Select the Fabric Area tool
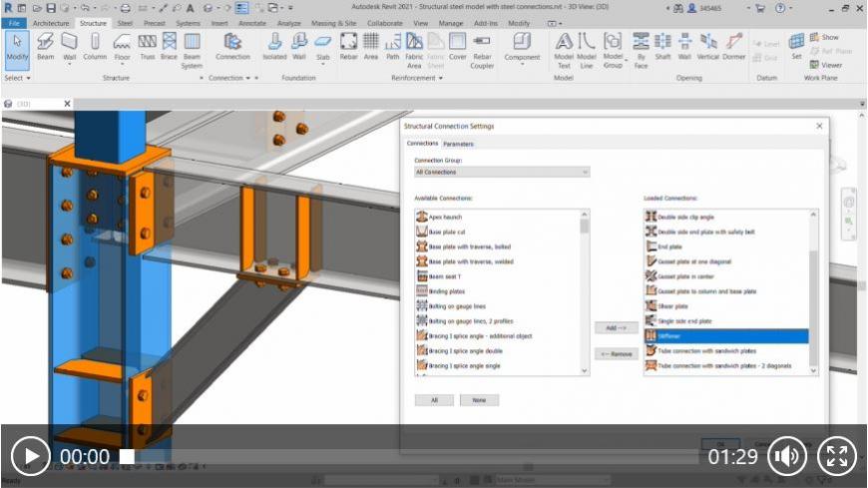The height and width of the screenshot is (488, 868). click(x=414, y=51)
